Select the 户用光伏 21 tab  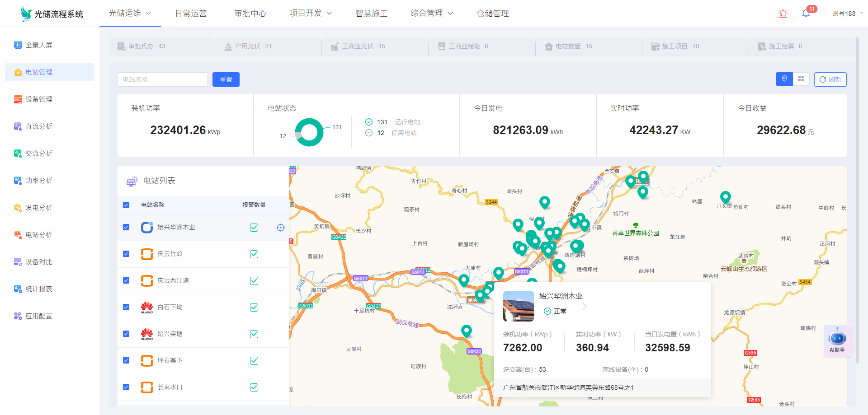268,46
